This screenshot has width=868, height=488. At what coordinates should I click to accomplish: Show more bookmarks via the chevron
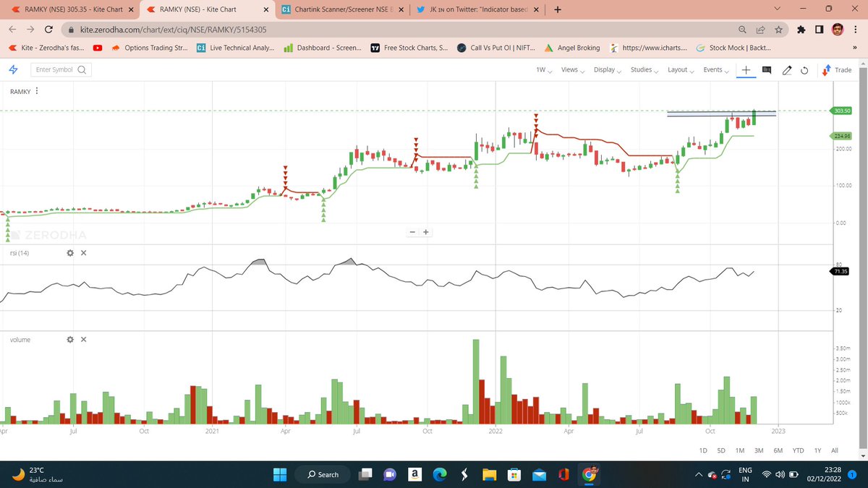(x=856, y=48)
